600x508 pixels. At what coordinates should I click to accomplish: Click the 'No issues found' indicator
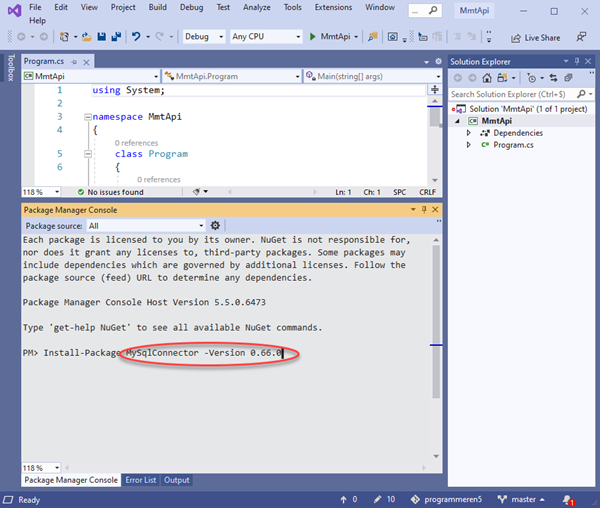pos(111,192)
